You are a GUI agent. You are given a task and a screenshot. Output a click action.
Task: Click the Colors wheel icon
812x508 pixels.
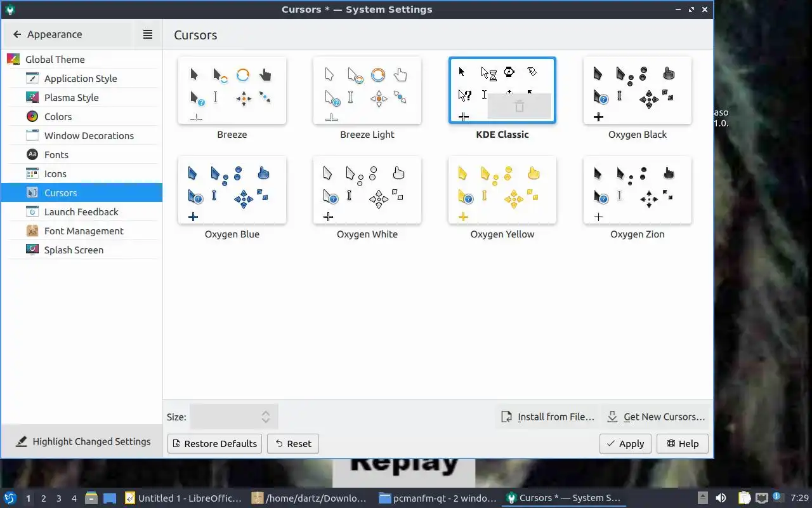[x=32, y=116]
